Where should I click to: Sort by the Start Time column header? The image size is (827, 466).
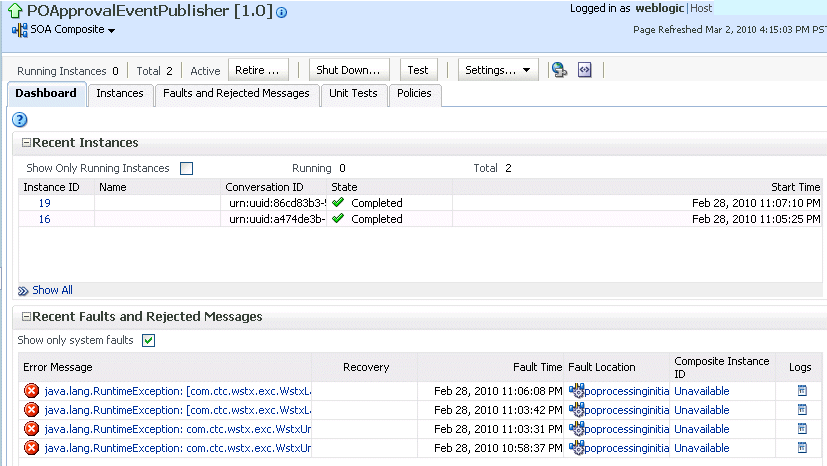tap(795, 187)
